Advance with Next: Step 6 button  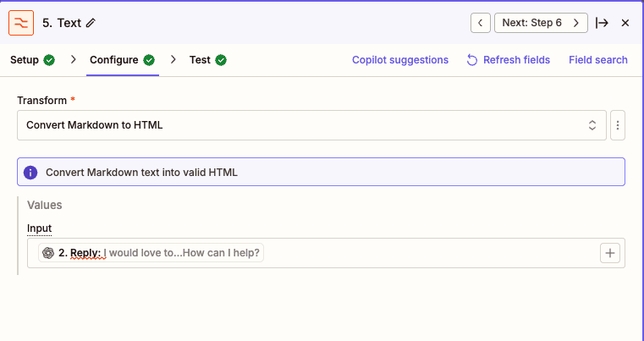click(541, 23)
